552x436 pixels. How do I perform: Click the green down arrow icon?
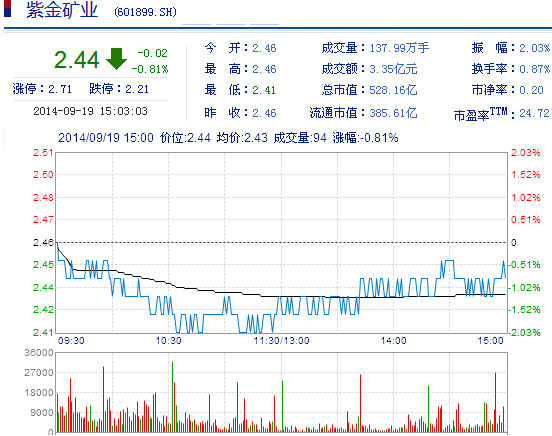[x=116, y=59]
